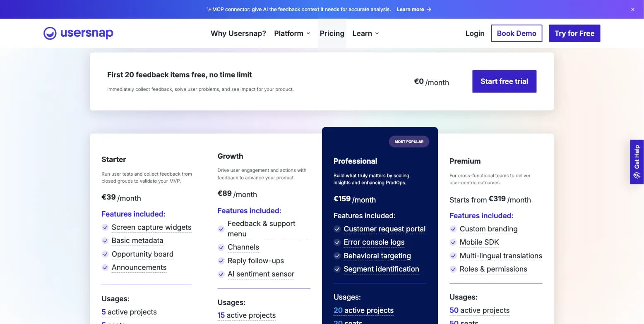Click the Most Popular badge

(x=409, y=142)
